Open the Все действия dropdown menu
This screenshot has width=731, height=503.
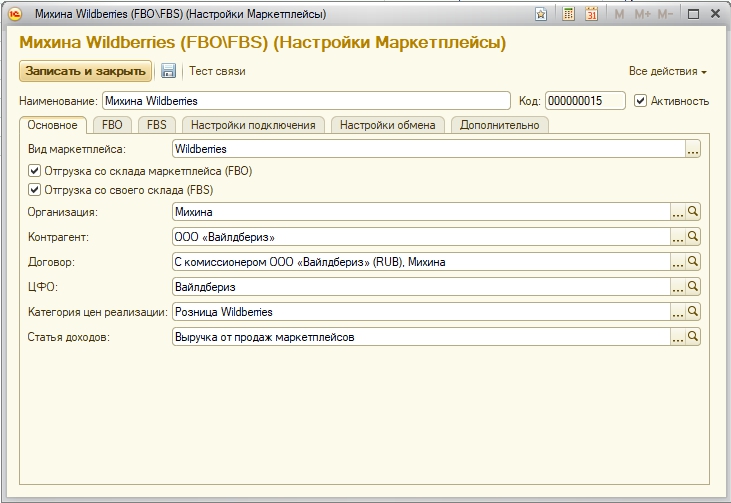[667, 72]
